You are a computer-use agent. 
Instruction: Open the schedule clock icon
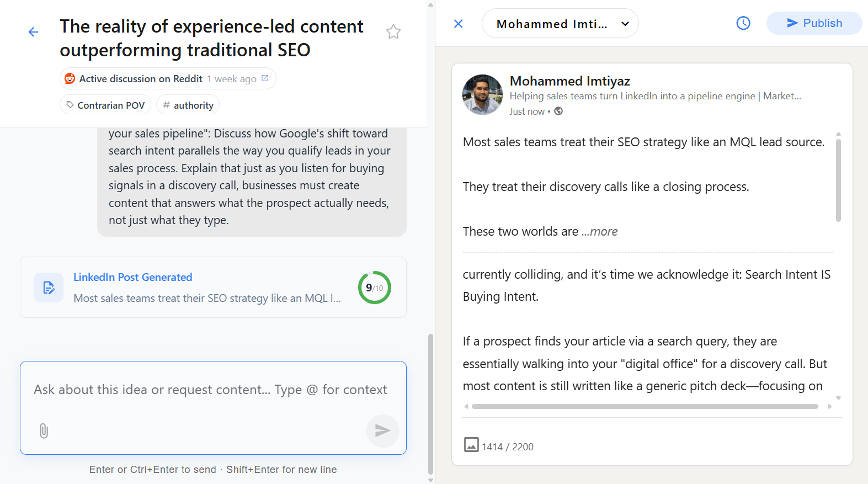pyautogui.click(x=743, y=23)
